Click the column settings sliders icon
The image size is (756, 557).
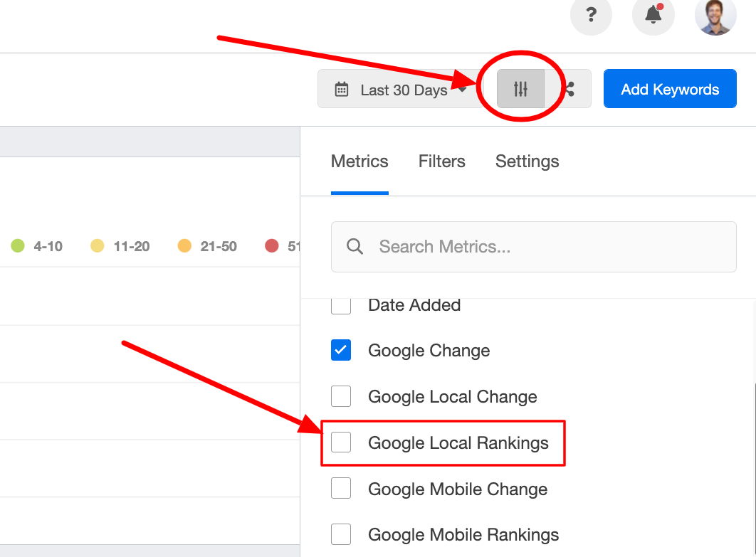[520, 89]
